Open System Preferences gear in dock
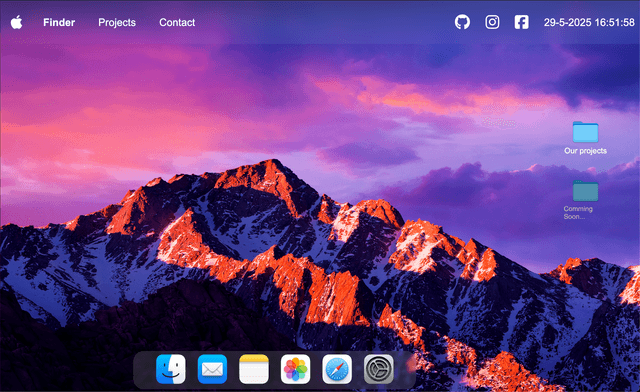640x392 pixels. [x=379, y=369]
